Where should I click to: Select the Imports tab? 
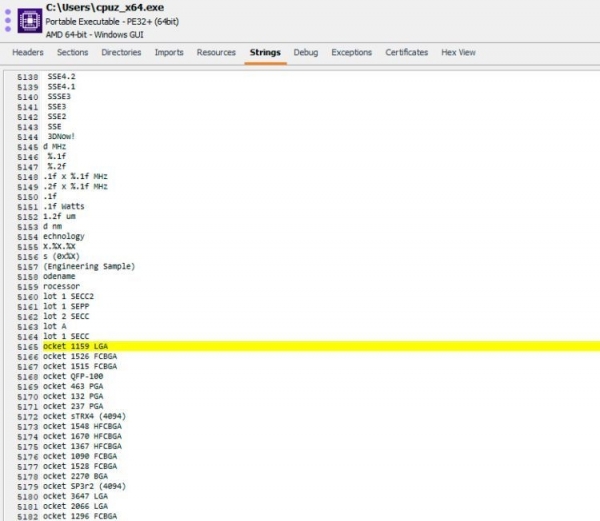click(x=169, y=52)
